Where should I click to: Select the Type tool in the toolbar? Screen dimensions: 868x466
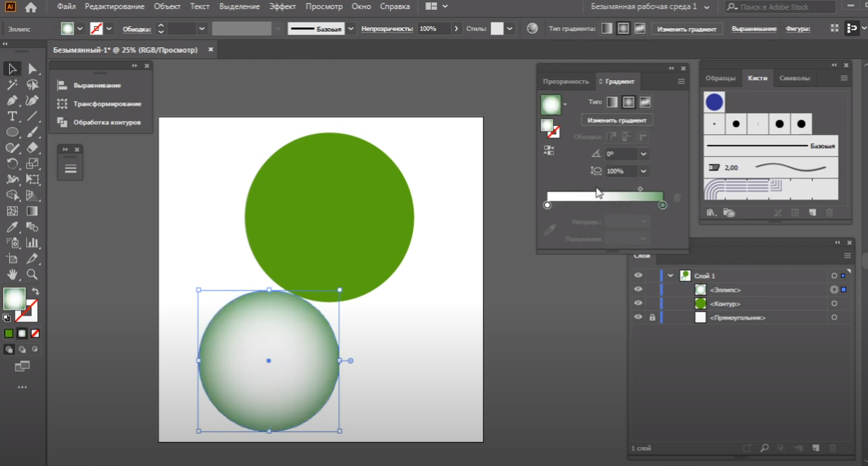coord(12,116)
